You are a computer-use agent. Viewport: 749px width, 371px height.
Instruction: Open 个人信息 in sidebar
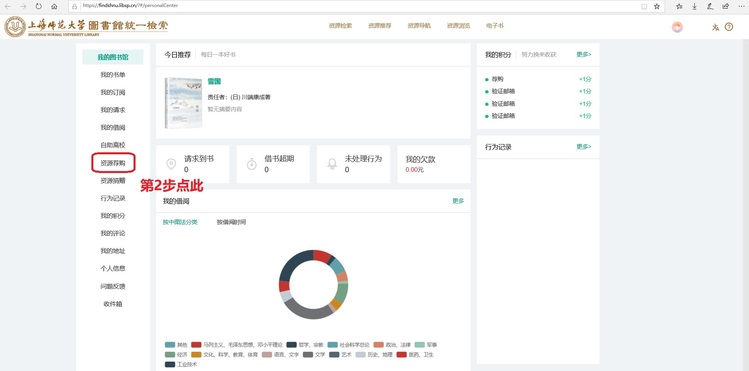[113, 268]
